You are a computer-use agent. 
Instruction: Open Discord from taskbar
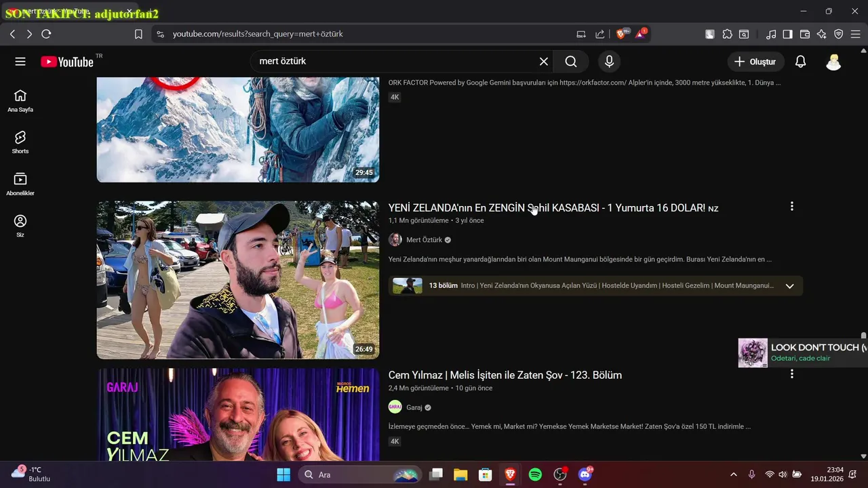tap(585, 474)
